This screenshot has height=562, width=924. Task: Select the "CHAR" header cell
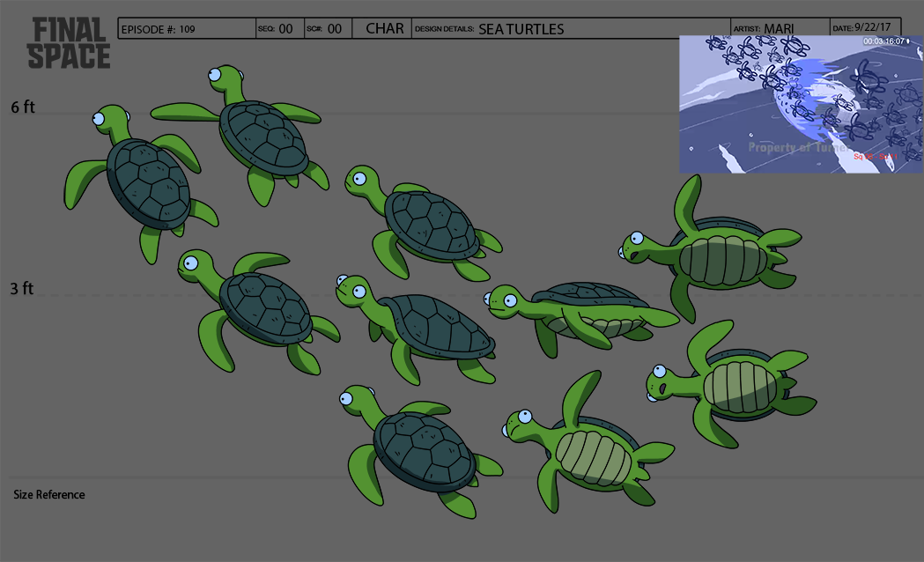pos(384,29)
